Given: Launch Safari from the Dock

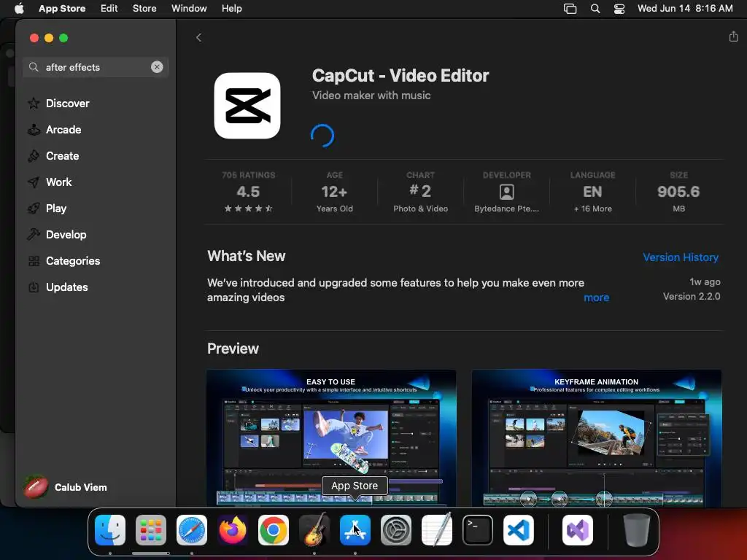Looking at the screenshot, I should tap(192, 530).
